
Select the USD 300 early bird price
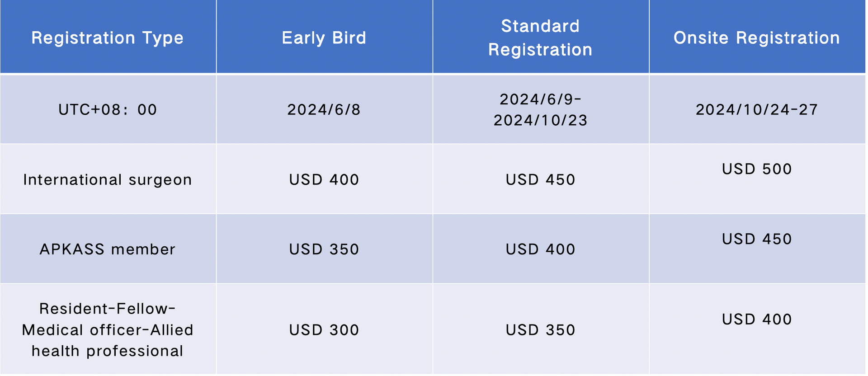(x=324, y=330)
